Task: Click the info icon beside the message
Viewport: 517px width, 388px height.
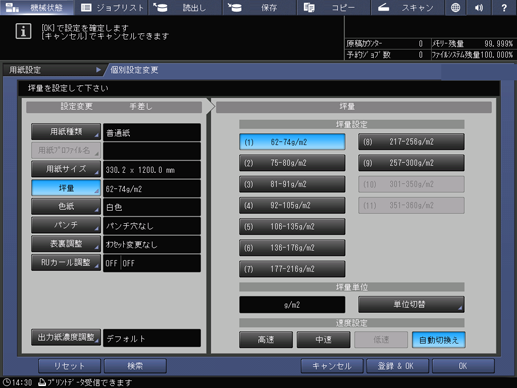Action: pyautogui.click(x=23, y=32)
